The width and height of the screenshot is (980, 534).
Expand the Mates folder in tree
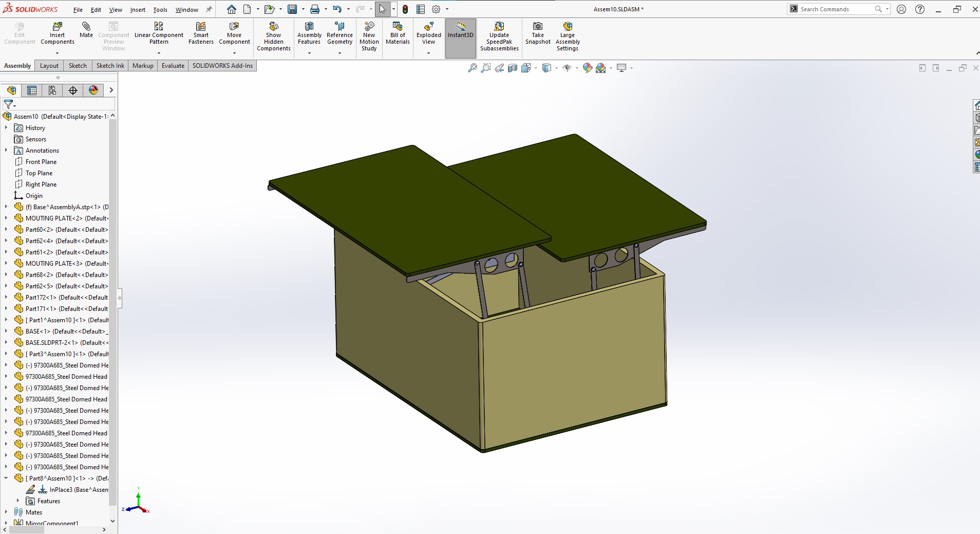click(6, 512)
